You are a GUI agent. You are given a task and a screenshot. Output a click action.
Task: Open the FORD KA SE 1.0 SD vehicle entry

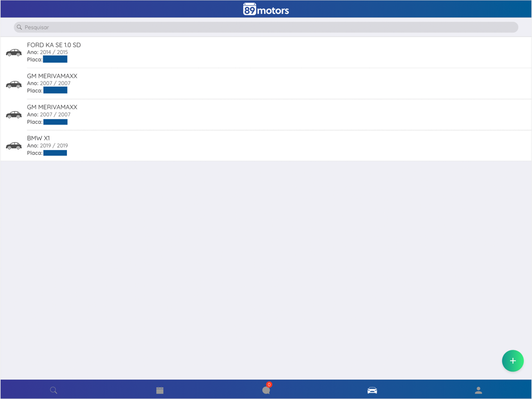pyautogui.click(x=266, y=52)
